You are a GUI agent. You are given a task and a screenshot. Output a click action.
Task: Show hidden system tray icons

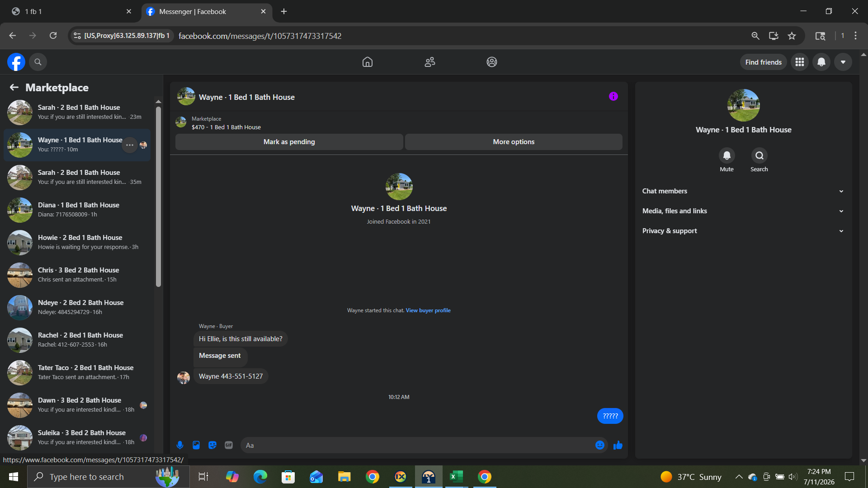click(x=739, y=477)
